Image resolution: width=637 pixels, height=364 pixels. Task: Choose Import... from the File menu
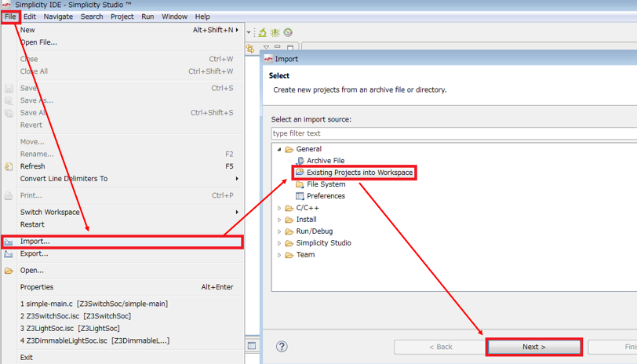point(122,242)
